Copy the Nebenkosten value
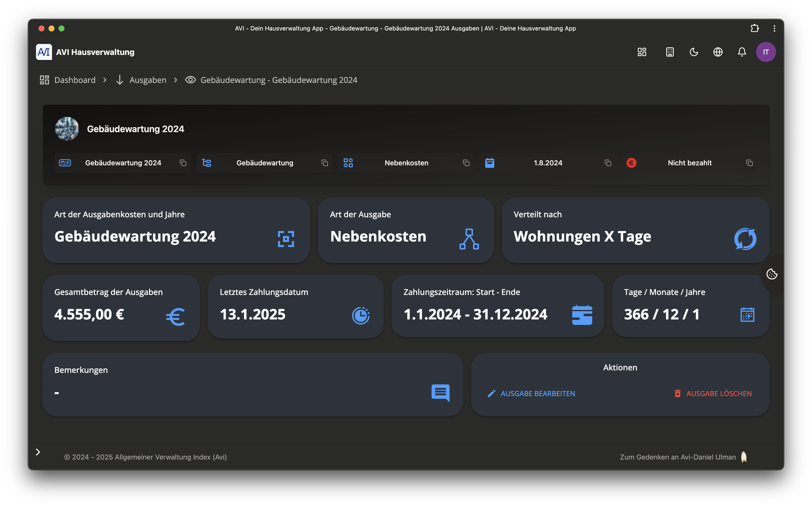812x507 pixels. [x=466, y=163]
